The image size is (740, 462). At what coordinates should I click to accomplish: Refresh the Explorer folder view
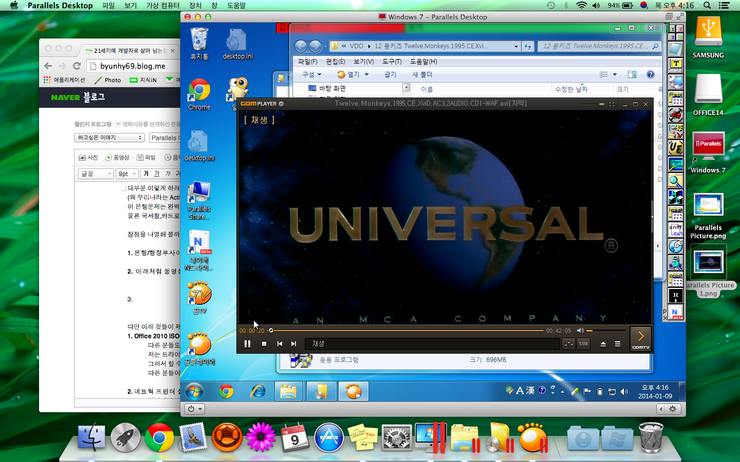pos(528,46)
